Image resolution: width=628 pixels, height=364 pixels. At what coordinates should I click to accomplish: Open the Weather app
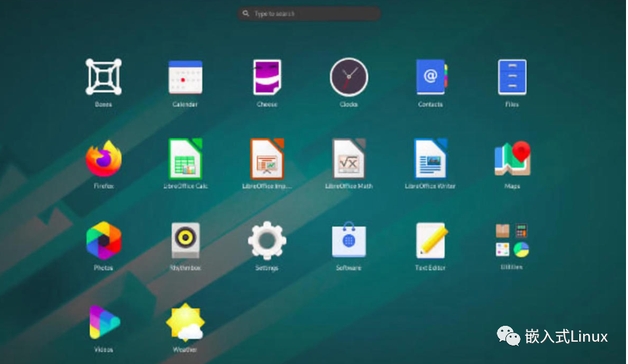pyautogui.click(x=185, y=322)
